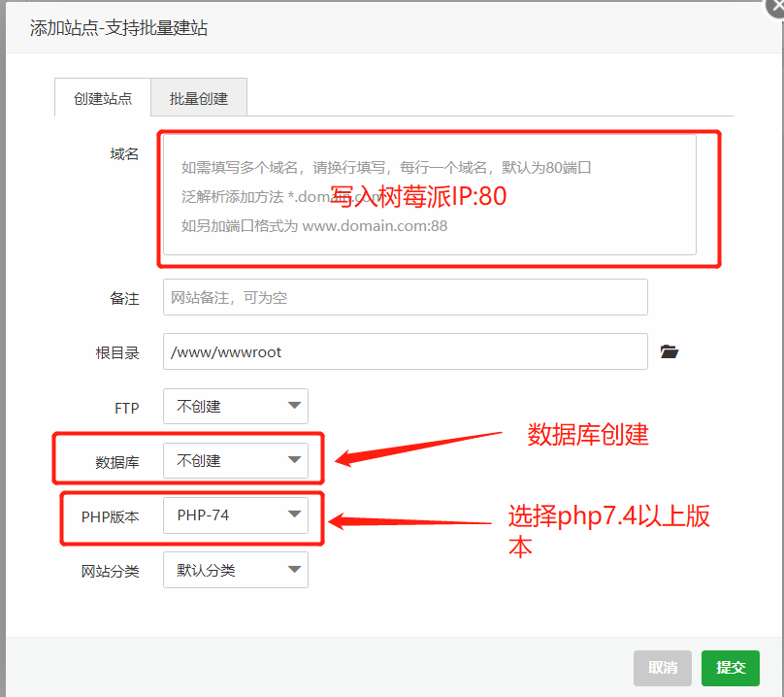Click the 网站分类 dropdown arrow icon
This screenshot has width=784, height=697.
294,570
